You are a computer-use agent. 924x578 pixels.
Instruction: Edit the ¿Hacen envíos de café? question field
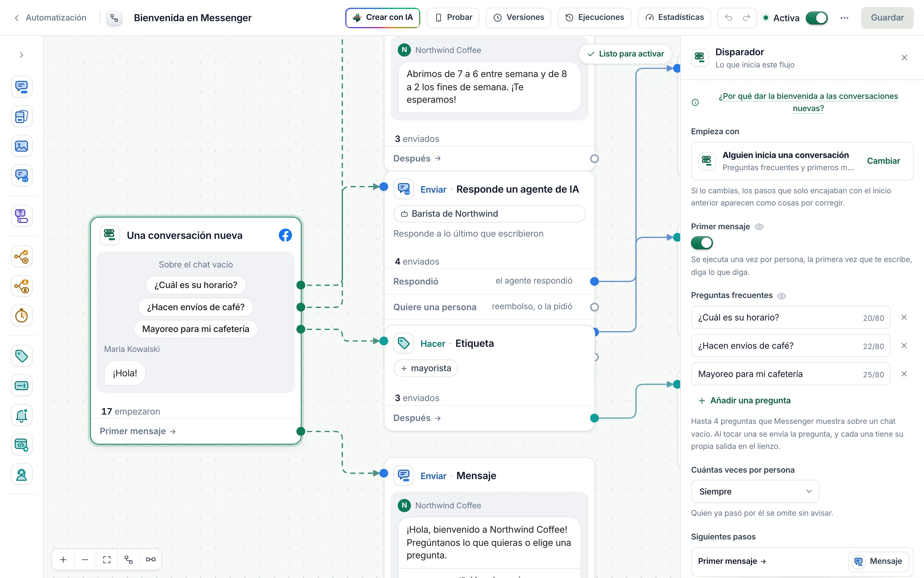pyautogui.click(x=790, y=346)
